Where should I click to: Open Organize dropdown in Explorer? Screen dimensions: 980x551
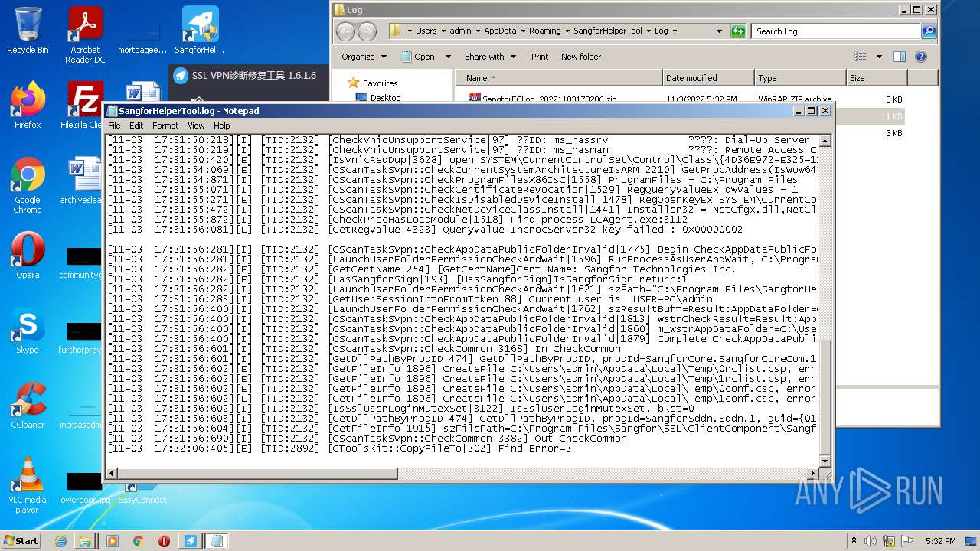click(x=364, y=57)
